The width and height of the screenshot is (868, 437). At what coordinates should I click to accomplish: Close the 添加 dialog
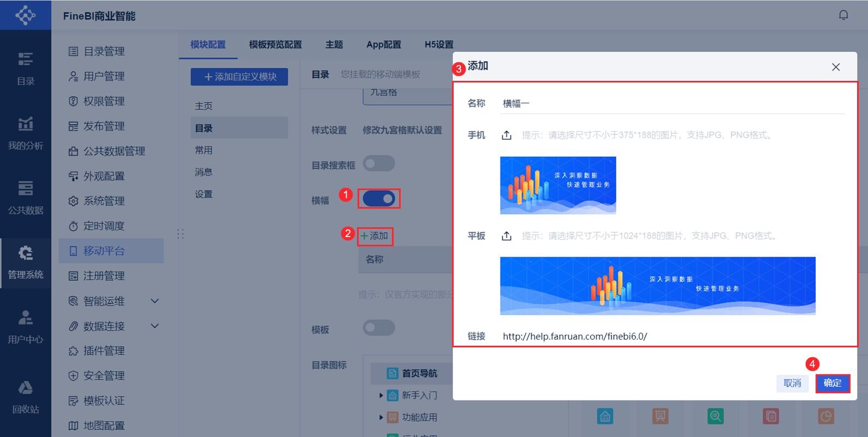click(x=836, y=67)
